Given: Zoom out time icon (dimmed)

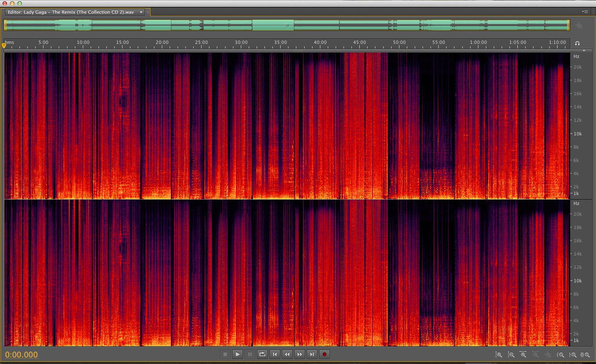Looking at the screenshot, I should click(x=536, y=355).
